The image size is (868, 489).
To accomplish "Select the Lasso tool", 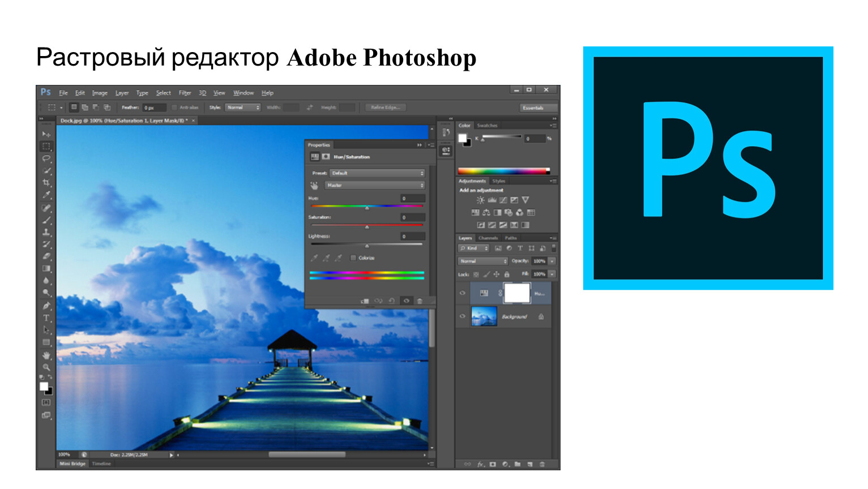I will [46, 158].
